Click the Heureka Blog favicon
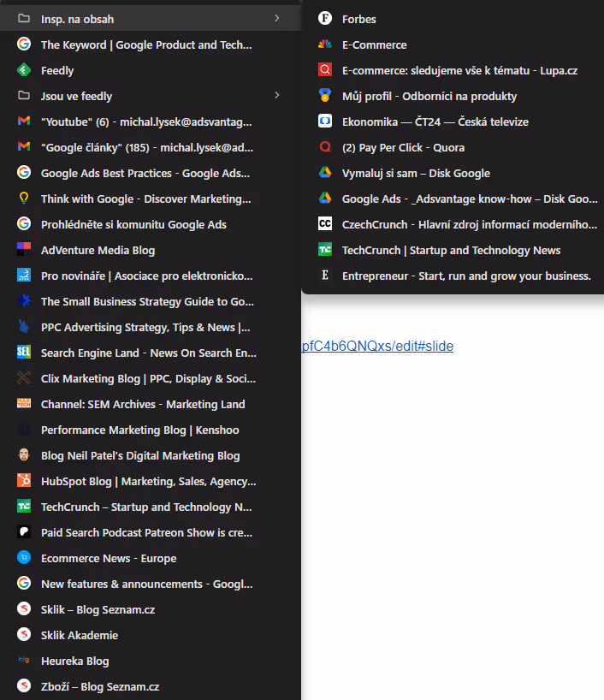 pyautogui.click(x=24, y=660)
